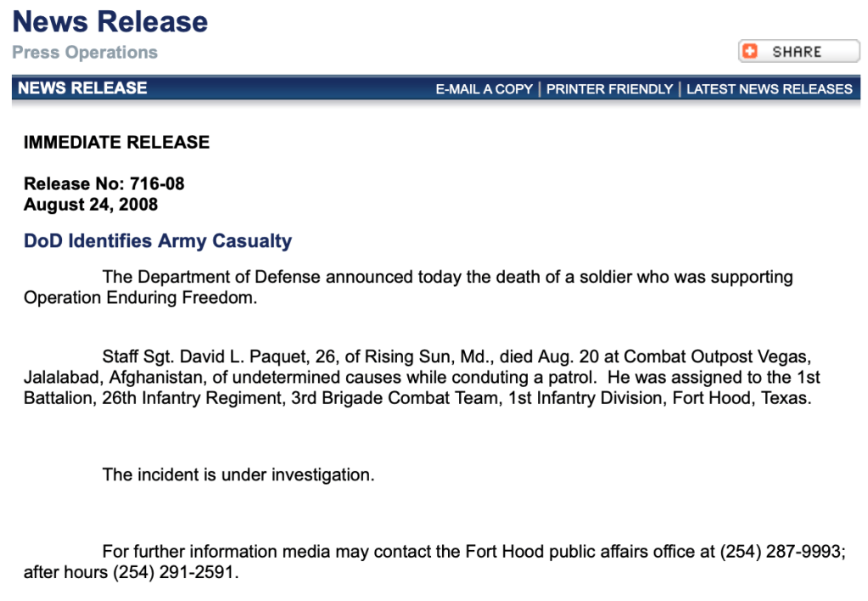Click the phone number (254) 287-9993
This screenshot has width=868, height=601.
781,552
